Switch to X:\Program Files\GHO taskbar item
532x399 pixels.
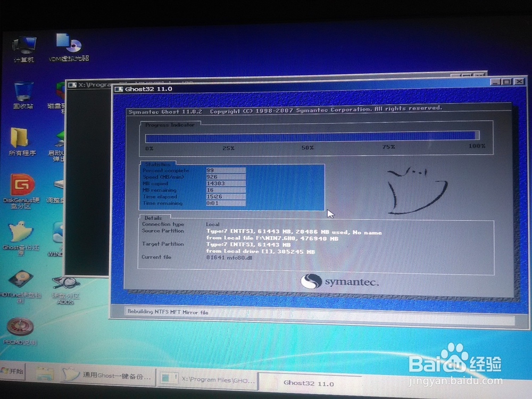pos(208,379)
